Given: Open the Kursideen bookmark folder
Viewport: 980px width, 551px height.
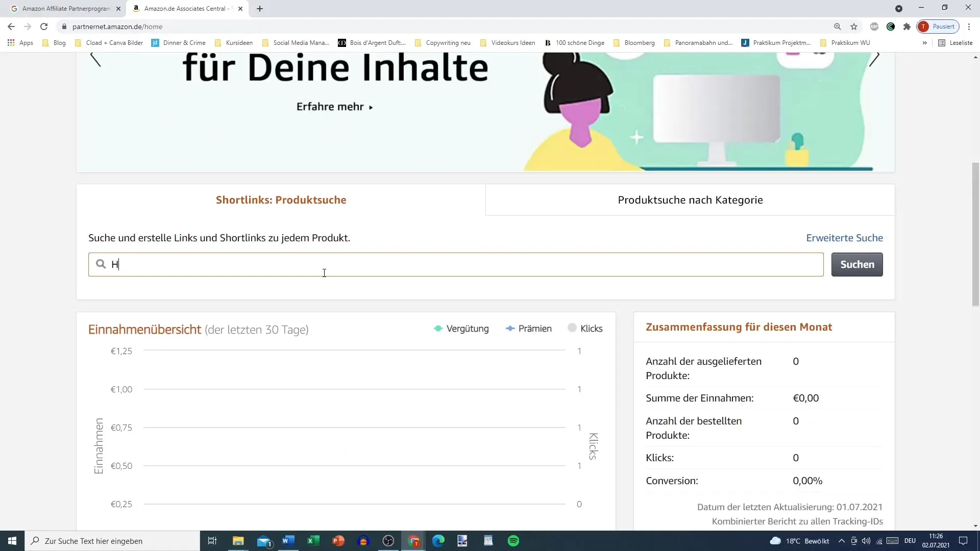Looking at the screenshot, I should 234,43.
